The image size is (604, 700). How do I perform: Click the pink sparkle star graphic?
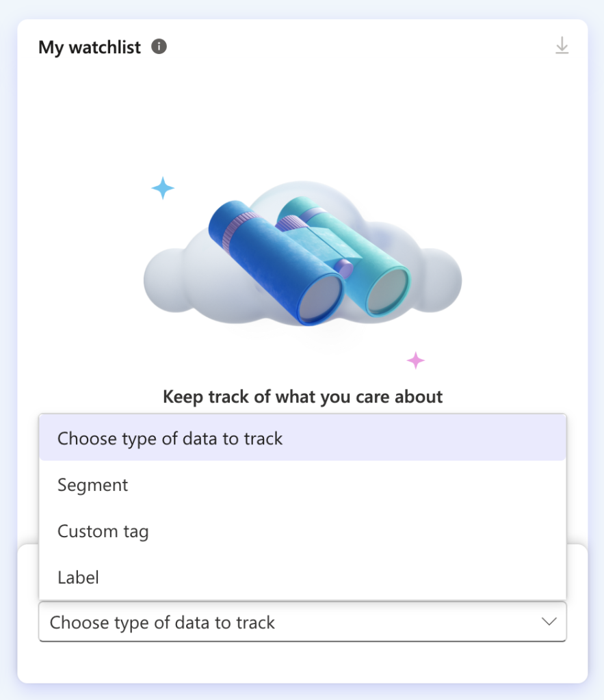[415, 360]
